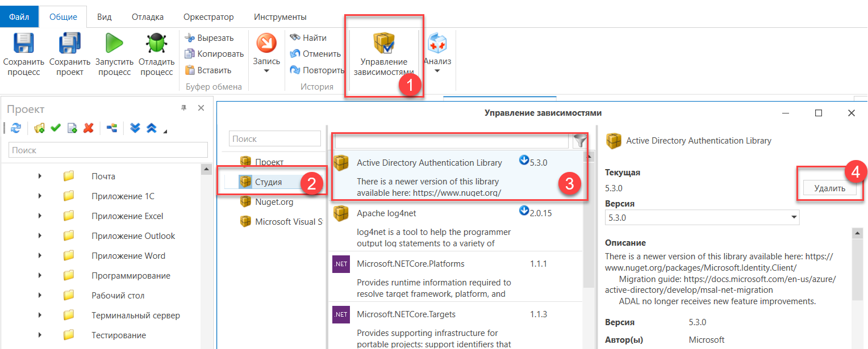Maximize the Управление зависимостями window
The image size is (868, 349).
tap(819, 113)
